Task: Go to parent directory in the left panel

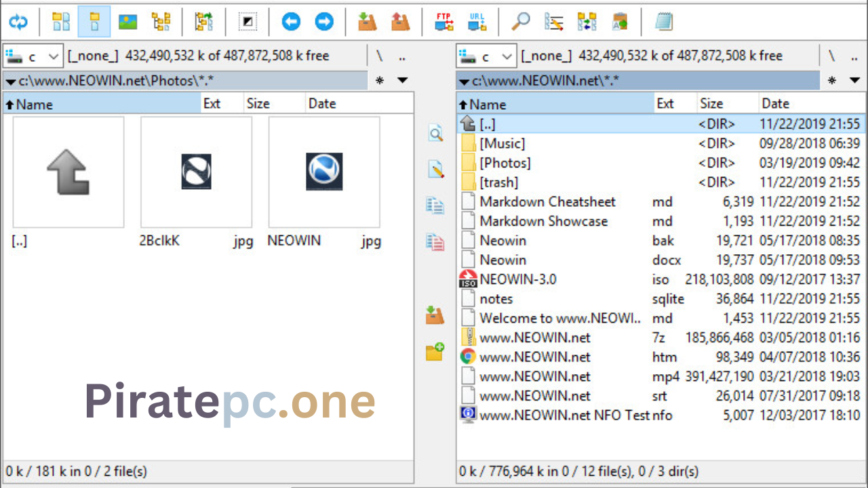Action: [401, 56]
